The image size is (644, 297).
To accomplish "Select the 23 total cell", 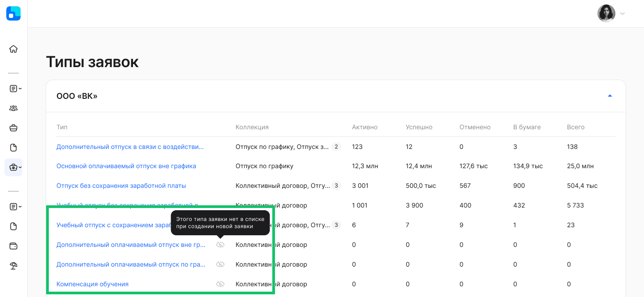I will click(571, 225).
